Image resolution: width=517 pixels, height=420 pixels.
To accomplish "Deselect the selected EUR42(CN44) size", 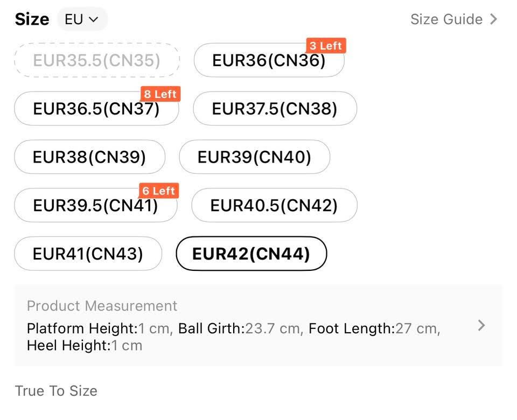I will pos(251,254).
